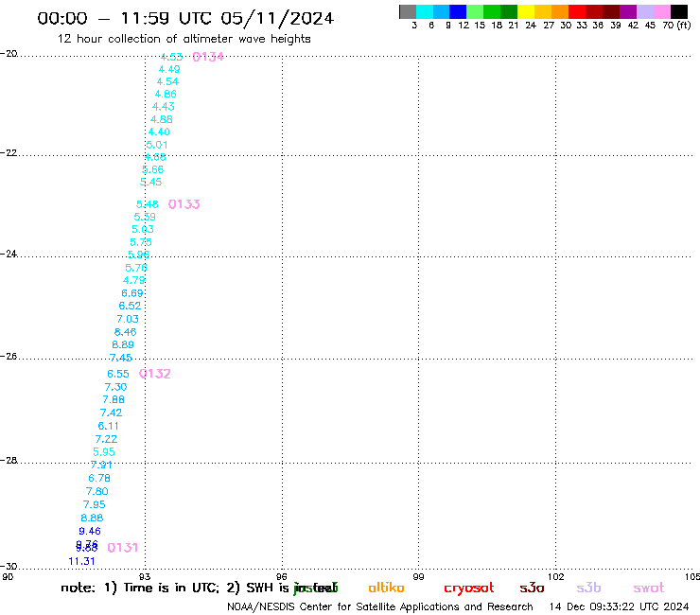
Task: Click the 11.31 wave height value
Action: tap(81, 561)
